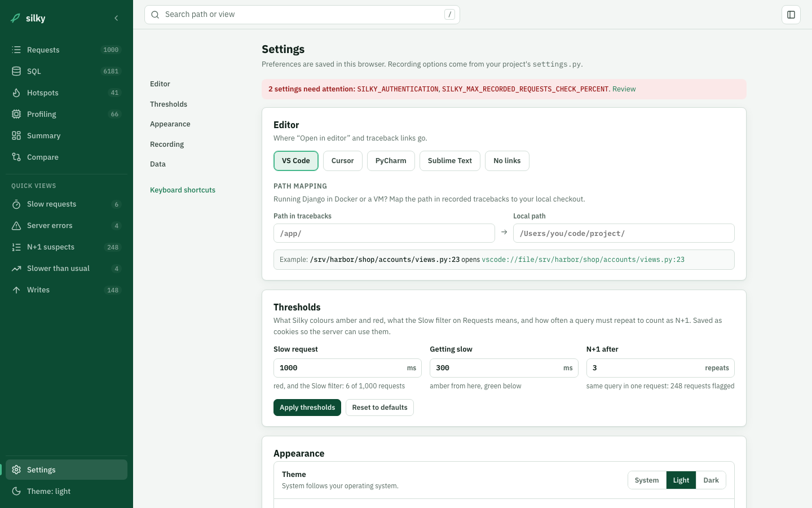Screen dimensions: 812x508
Task: Open the Profiling chip icon
Action: tap(16, 114)
